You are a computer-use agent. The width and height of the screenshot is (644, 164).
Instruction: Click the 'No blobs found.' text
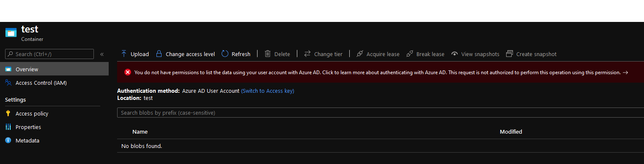[x=142, y=146]
